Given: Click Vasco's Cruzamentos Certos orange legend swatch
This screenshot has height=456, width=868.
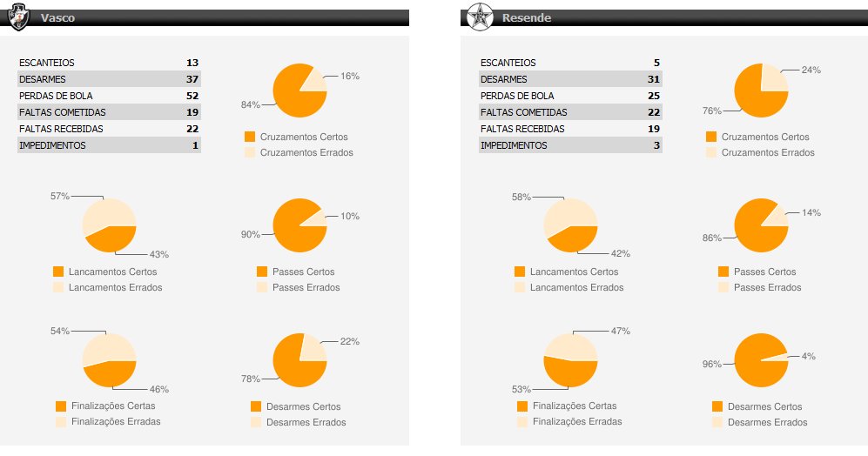Looking at the screenshot, I should [250, 137].
